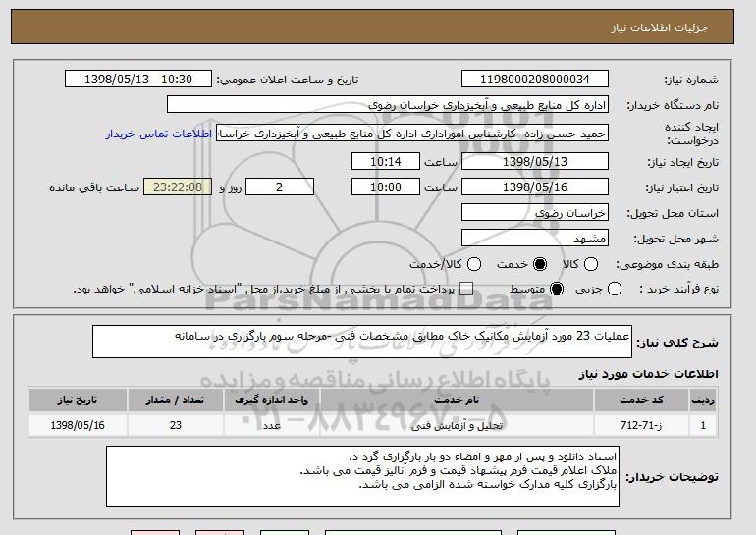Select the خدمت radio button
Viewport: 756px width, 535px height.
point(540,264)
